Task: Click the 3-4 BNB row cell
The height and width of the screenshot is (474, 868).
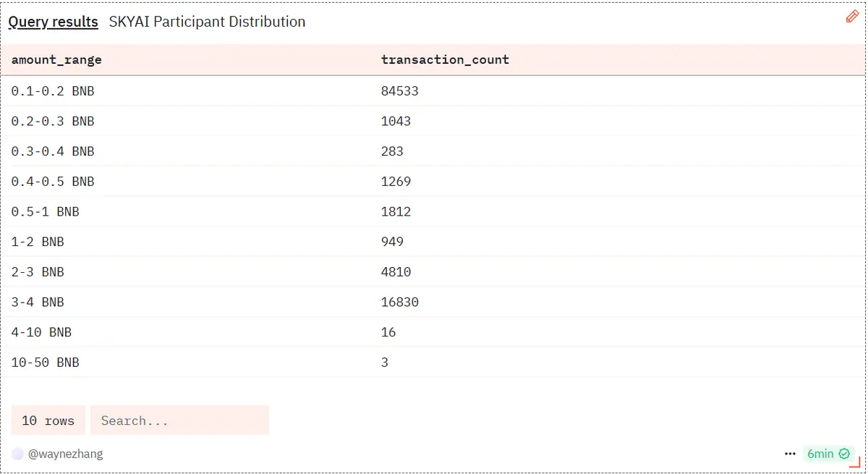Action: pyautogui.click(x=38, y=302)
